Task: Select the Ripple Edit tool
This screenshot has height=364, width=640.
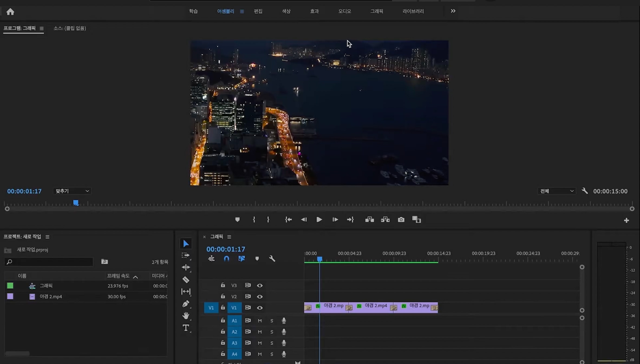Action: (186, 267)
